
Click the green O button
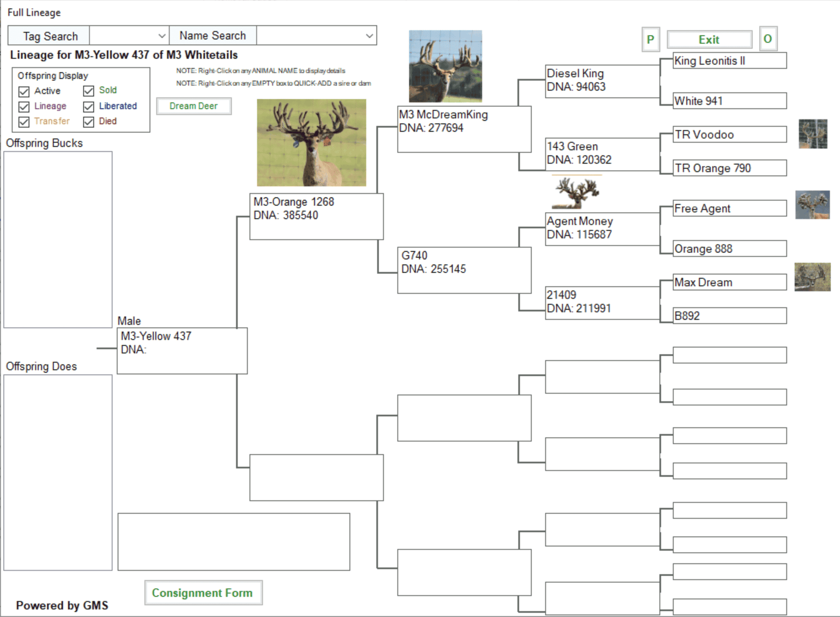click(x=768, y=39)
